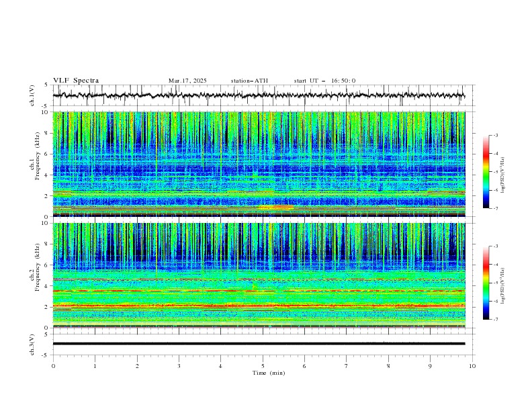Click the "station=ATH" header label
Viewport: 532px width, 411px height.
[x=249, y=81]
